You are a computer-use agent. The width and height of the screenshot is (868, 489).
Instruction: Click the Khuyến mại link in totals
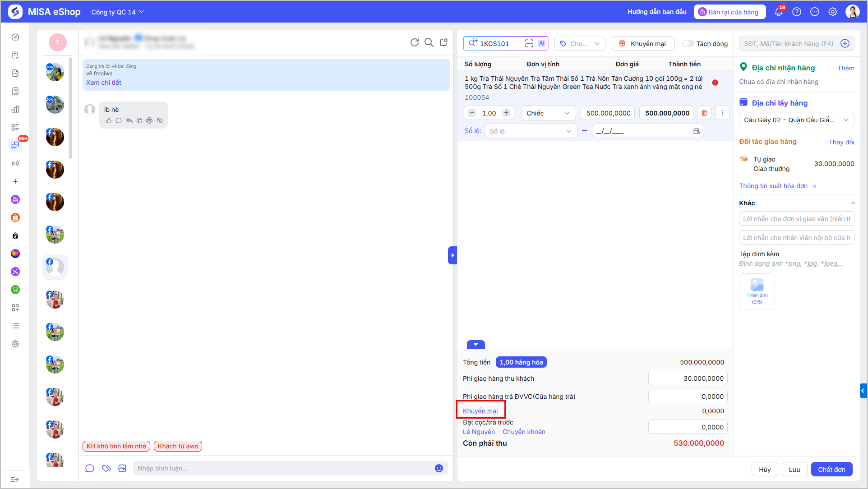pyautogui.click(x=480, y=411)
